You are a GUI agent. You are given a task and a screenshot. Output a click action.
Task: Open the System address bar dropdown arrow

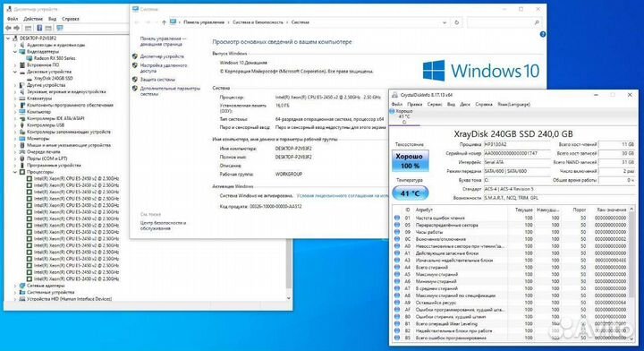(445, 22)
